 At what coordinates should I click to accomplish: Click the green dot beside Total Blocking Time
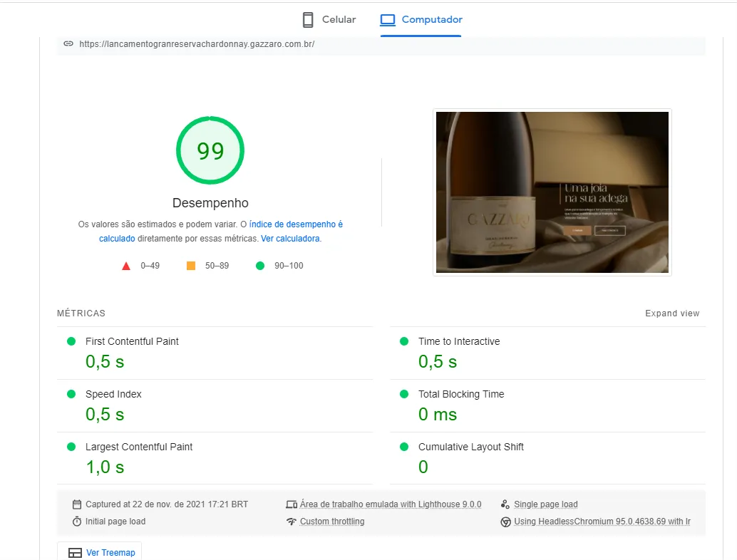[x=404, y=394]
